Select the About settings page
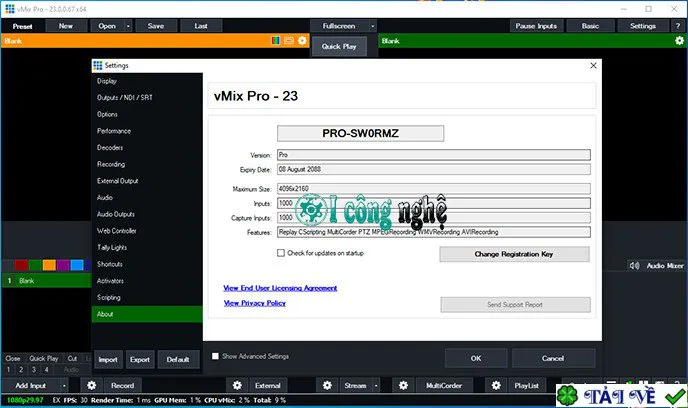The image size is (688, 408). (147, 314)
